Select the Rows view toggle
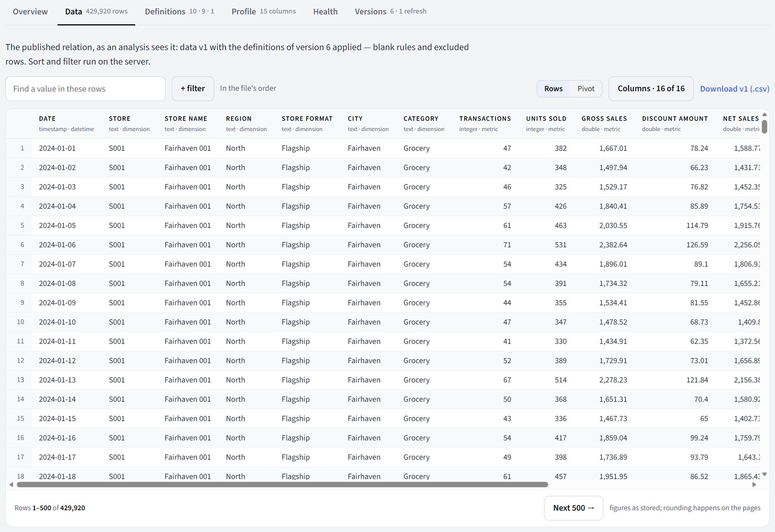The width and height of the screenshot is (775, 532). pyautogui.click(x=553, y=89)
